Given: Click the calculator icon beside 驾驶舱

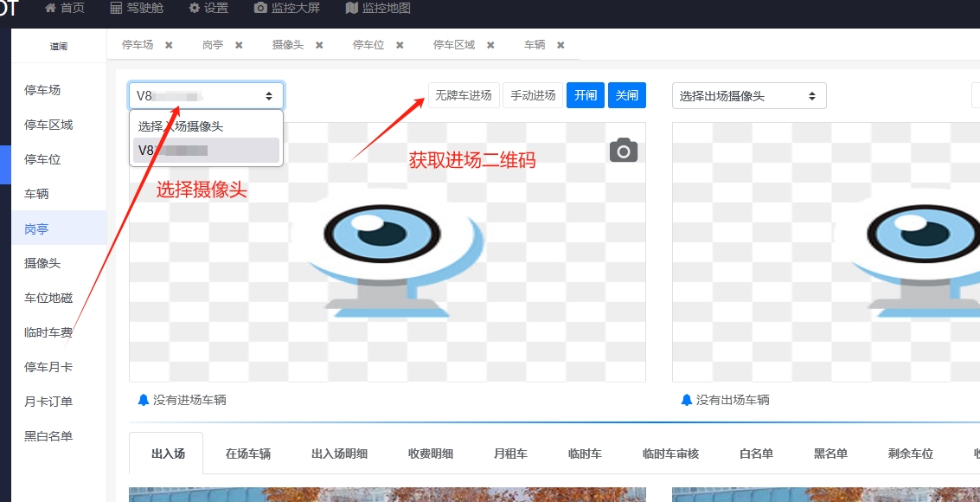Looking at the screenshot, I should tap(116, 8).
